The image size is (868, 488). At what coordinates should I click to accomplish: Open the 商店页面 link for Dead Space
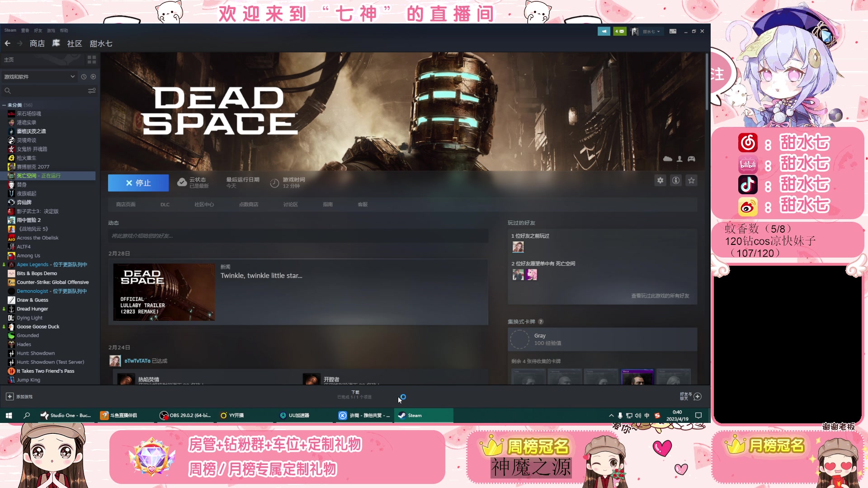[126, 205]
